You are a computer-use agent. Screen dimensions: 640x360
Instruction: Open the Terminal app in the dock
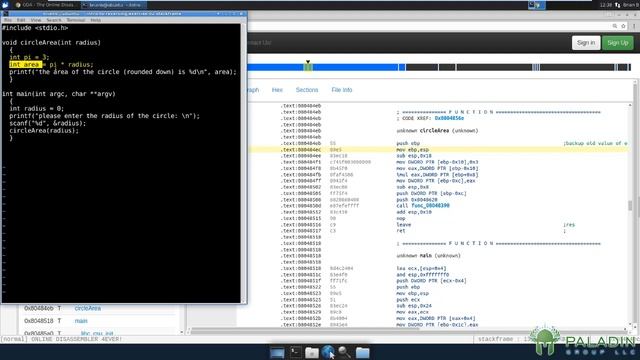click(x=296, y=352)
